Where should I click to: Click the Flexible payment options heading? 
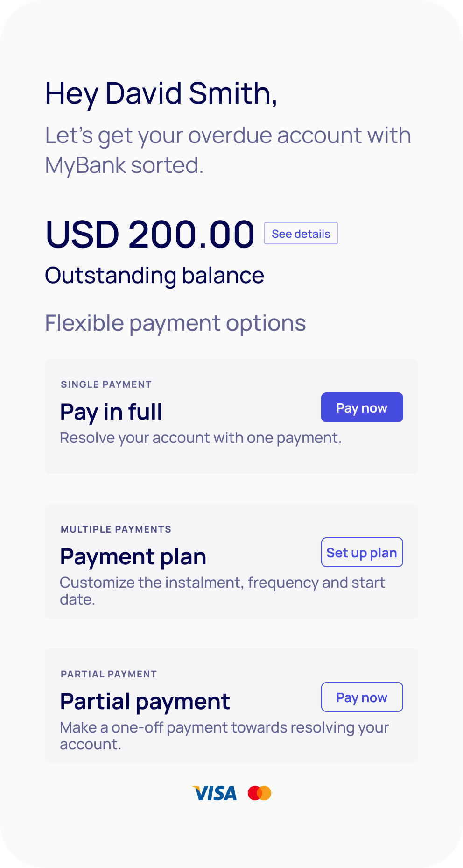pyautogui.click(x=175, y=322)
